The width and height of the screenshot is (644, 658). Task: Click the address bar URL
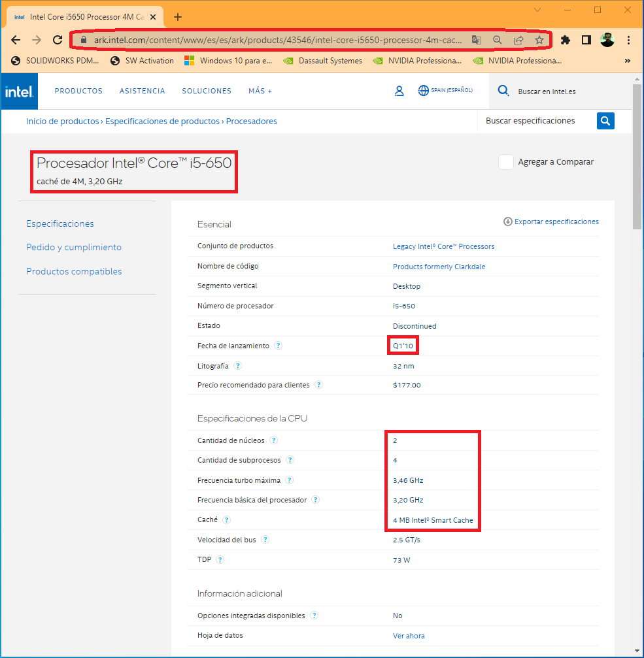tap(277, 40)
